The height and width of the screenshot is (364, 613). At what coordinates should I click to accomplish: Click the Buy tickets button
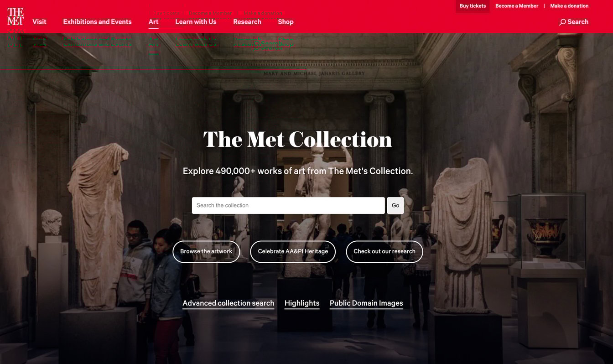coord(473,6)
